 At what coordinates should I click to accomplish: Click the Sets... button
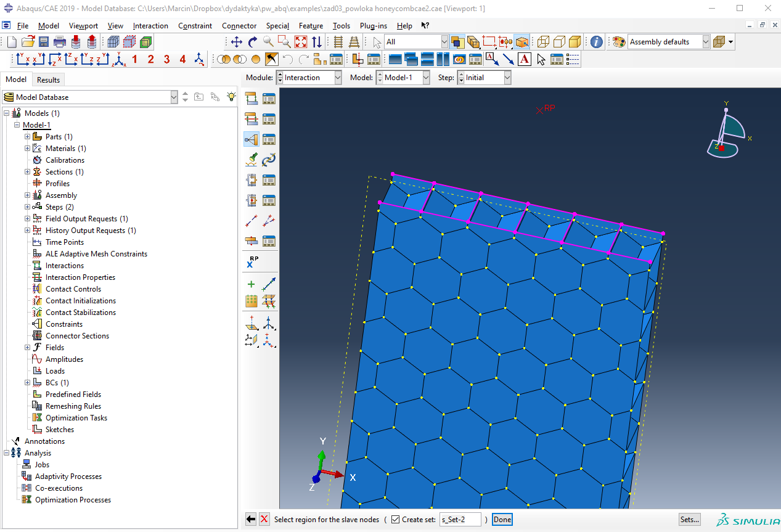pyautogui.click(x=690, y=520)
